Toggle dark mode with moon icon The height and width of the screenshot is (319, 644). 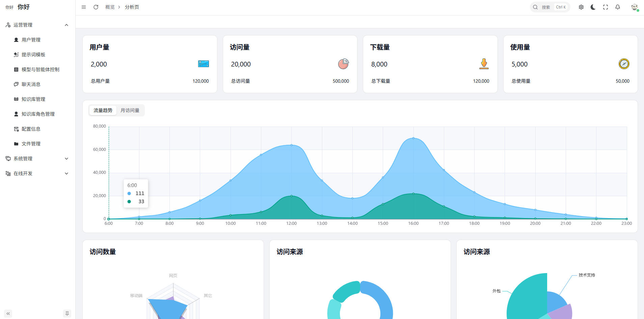(x=593, y=7)
